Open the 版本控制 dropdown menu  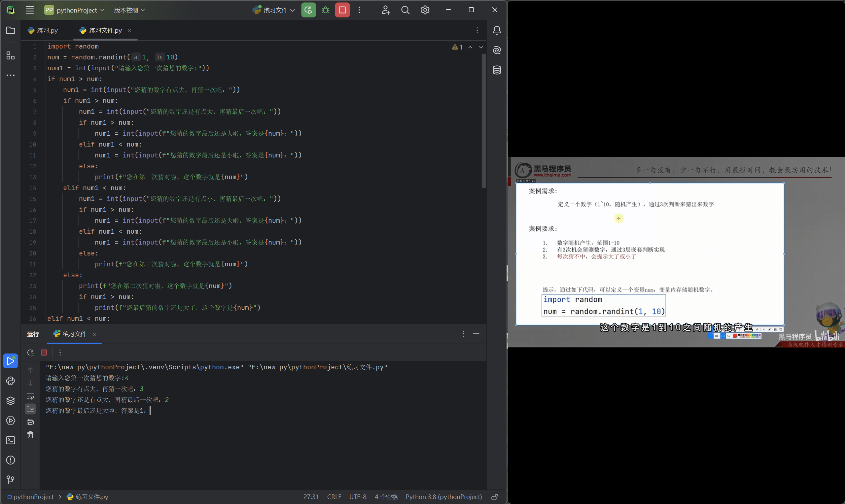point(129,10)
